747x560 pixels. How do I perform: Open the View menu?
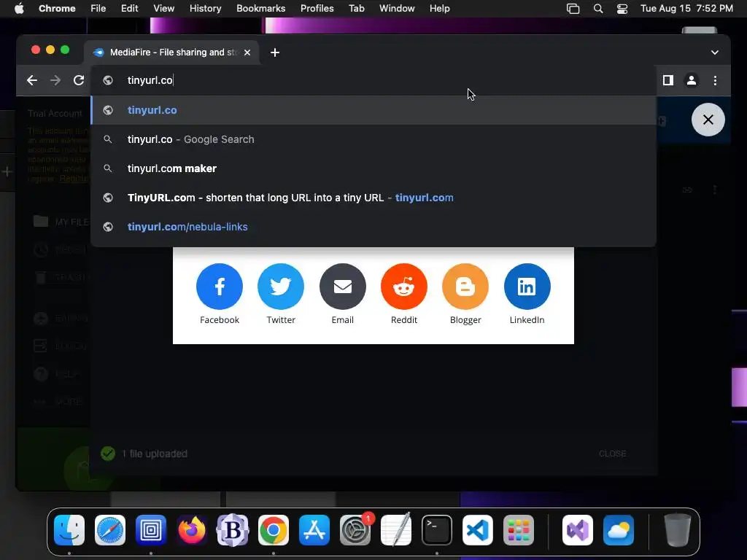[x=163, y=9]
